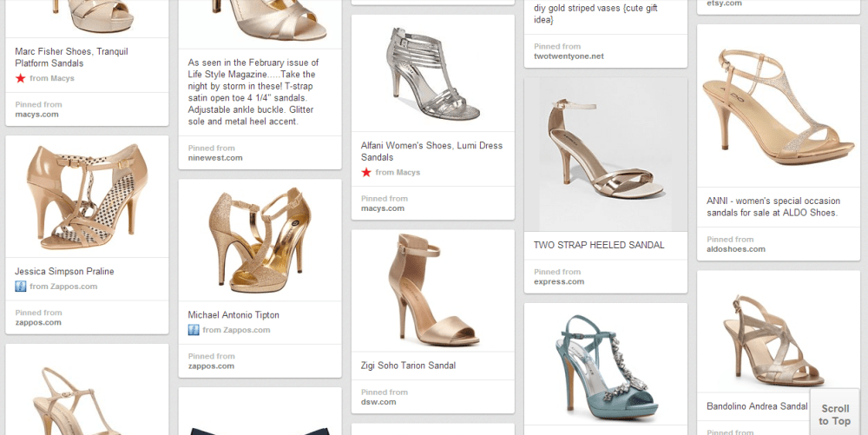This screenshot has height=435, width=868.
Task: Visit the twotwentyone.net source link
Action: point(569,56)
